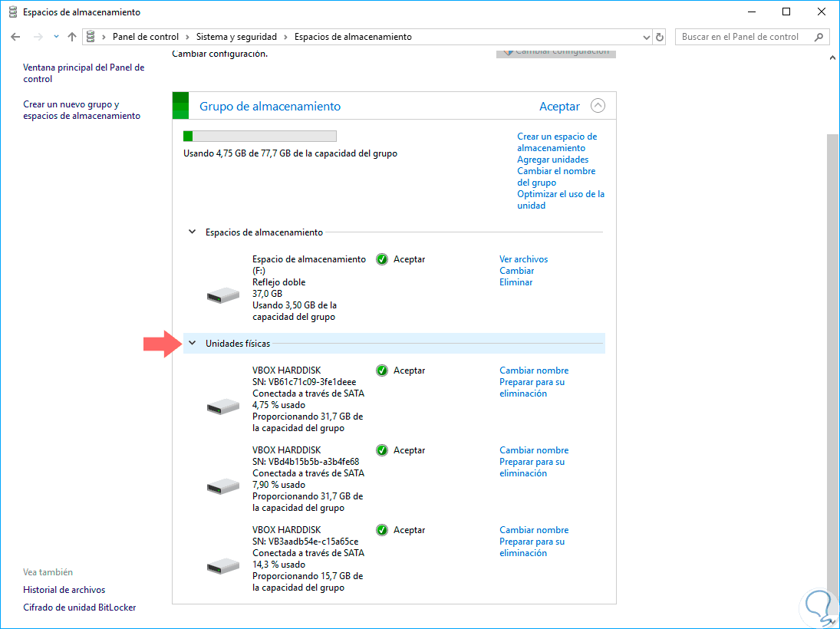
Task: Click Crear un nuevo grupo y espacios link
Action: (81, 110)
